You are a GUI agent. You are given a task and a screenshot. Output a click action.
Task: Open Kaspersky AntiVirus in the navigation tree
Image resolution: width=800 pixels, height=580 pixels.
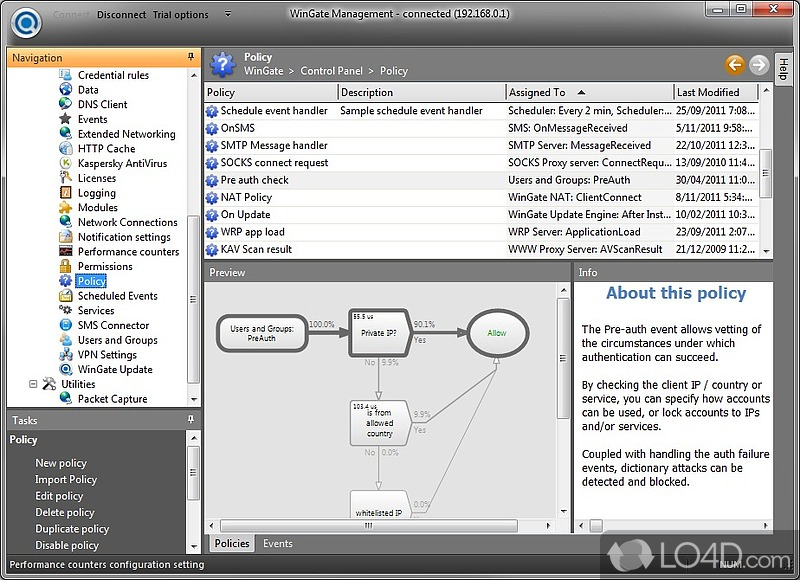click(x=122, y=163)
